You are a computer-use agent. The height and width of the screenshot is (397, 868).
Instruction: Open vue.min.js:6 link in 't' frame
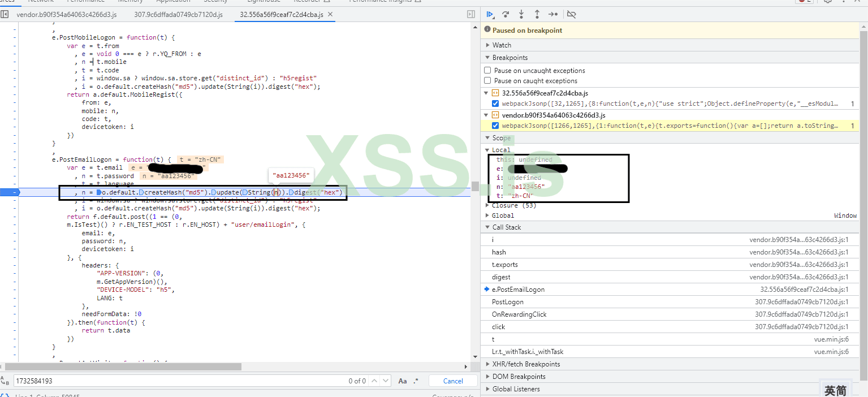(831, 339)
